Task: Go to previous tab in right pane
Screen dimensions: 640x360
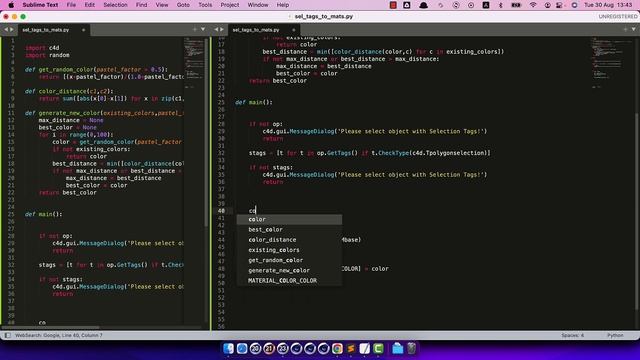Action: tap(216, 30)
